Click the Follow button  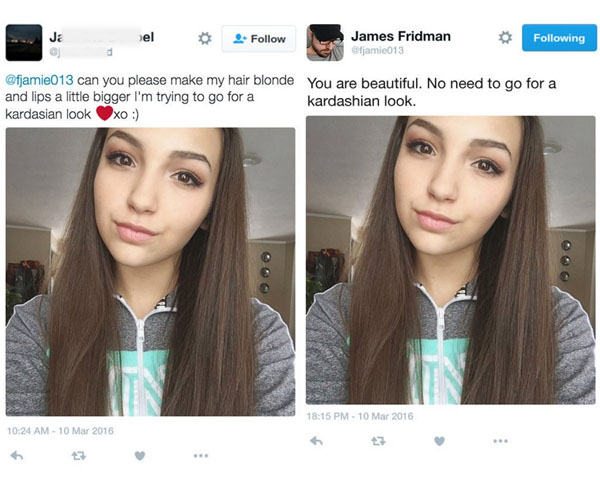(x=259, y=39)
